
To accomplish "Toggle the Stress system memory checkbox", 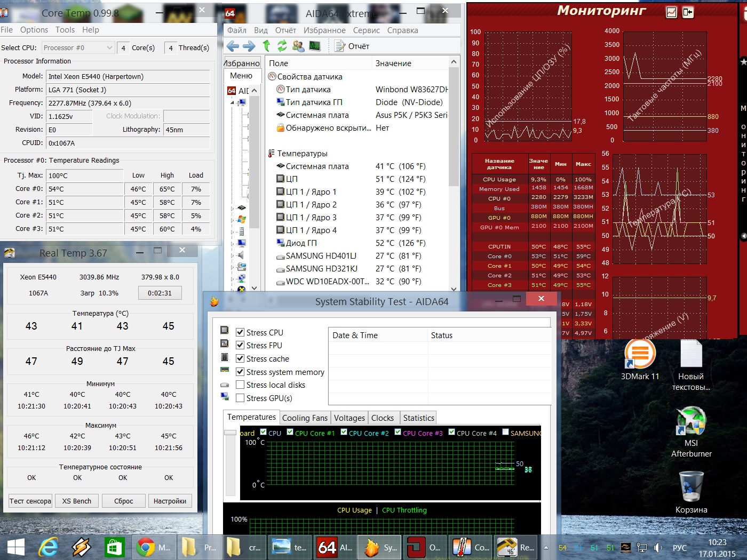I will pyautogui.click(x=240, y=372).
